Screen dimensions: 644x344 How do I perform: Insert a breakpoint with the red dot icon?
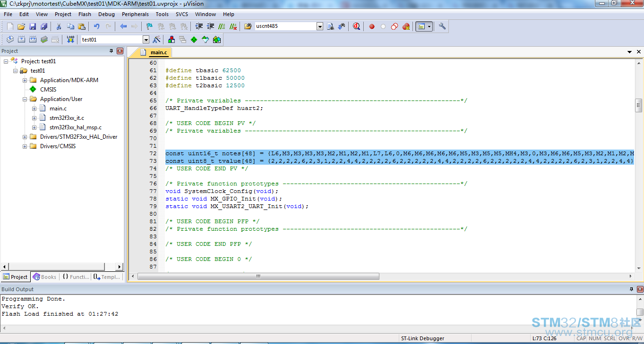pos(372,26)
